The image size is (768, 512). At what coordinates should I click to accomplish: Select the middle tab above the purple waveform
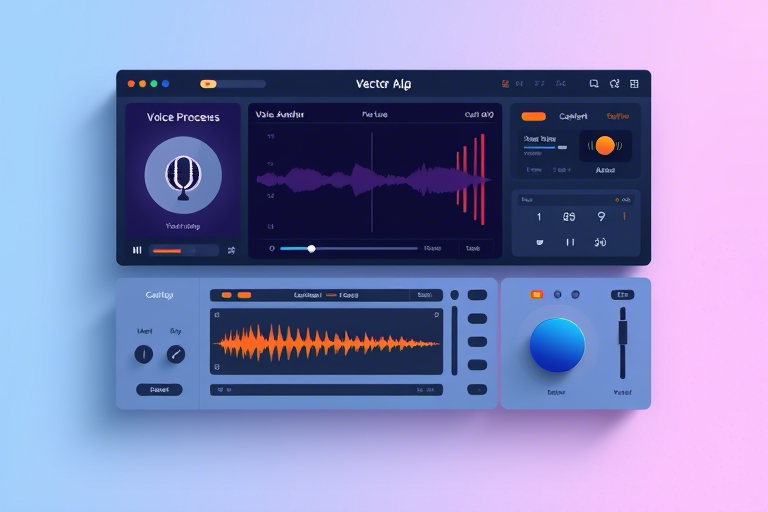(x=375, y=115)
